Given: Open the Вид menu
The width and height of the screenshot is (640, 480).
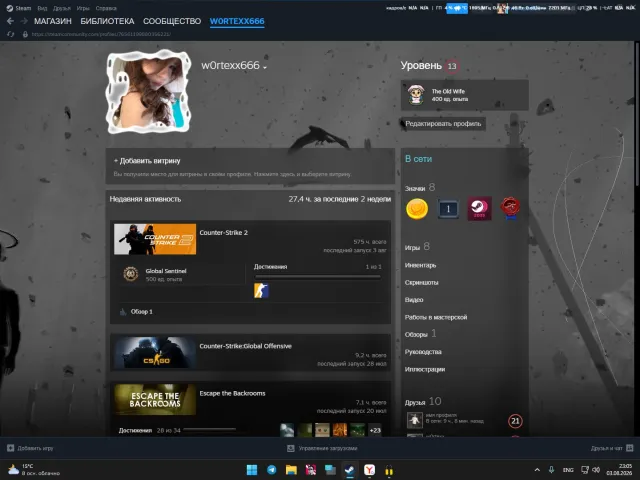Looking at the screenshot, I should click(42, 8).
